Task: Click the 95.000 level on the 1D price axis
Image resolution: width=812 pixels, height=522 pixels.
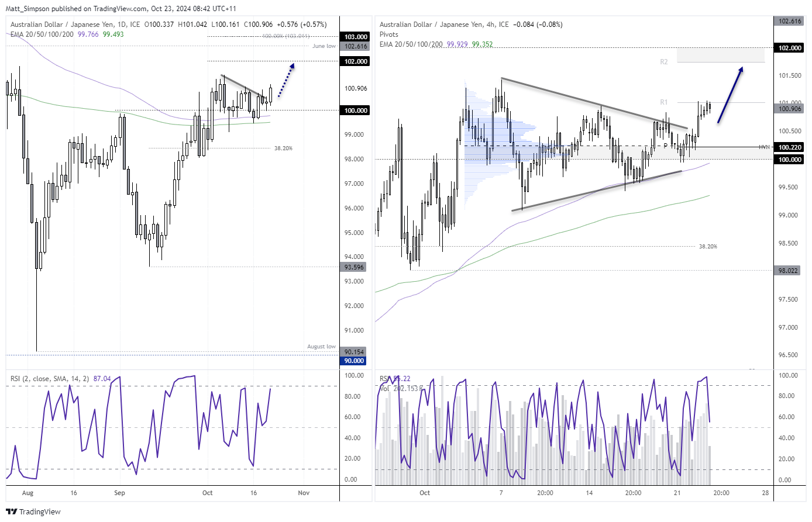Action: coord(355,233)
